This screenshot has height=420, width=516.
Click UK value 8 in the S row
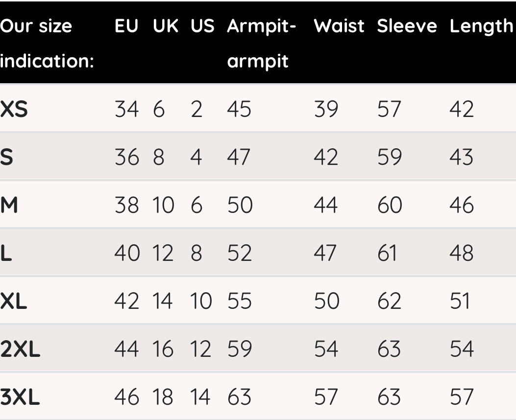pos(159,158)
